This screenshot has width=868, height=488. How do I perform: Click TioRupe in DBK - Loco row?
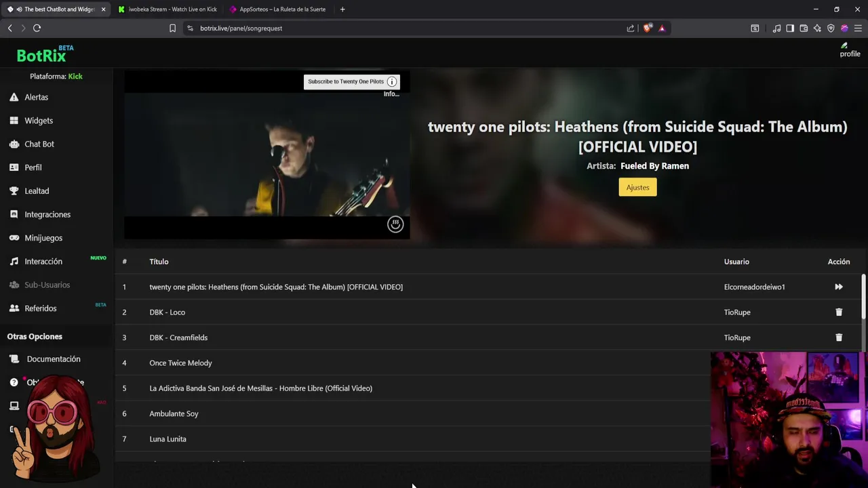pyautogui.click(x=737, y=312)
